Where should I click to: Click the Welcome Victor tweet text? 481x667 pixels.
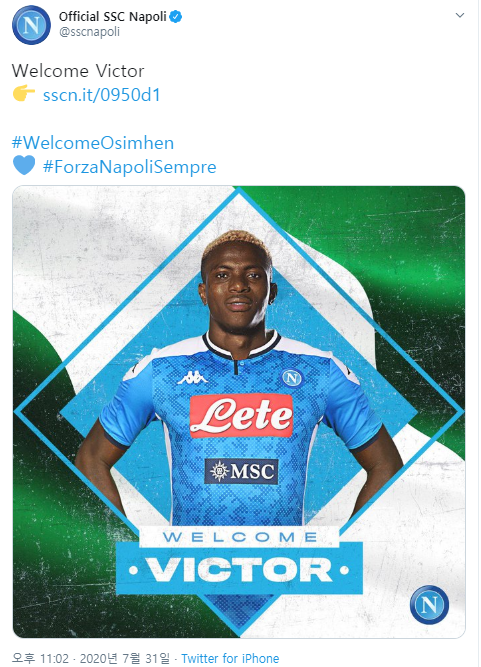click(x=78, y=71)
